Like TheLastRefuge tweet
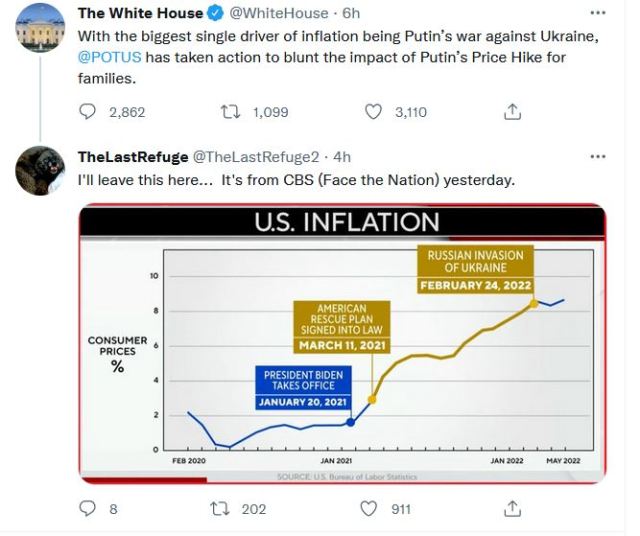 (369, 508)
